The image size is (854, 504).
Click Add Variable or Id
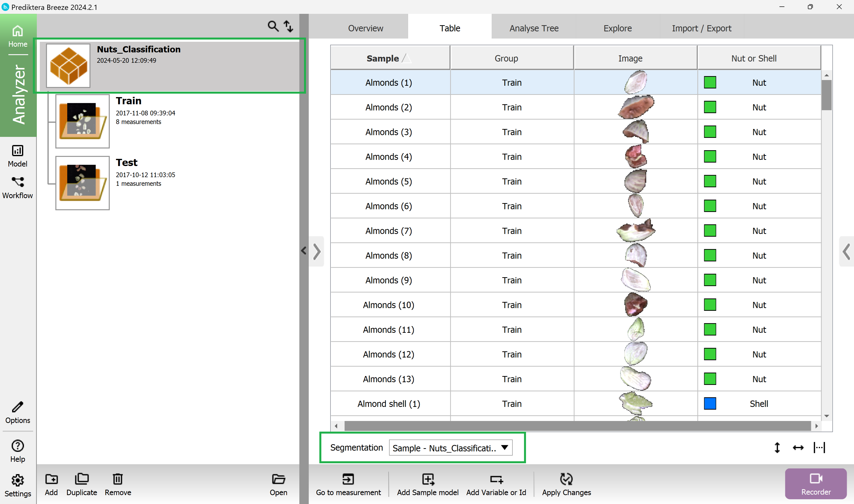[496, 479]
